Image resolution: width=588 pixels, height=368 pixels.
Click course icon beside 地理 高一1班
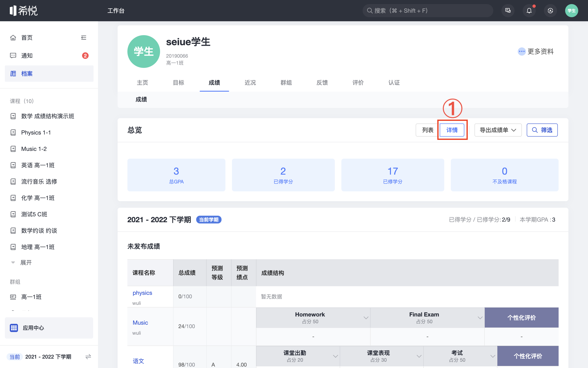[x=13, y=247]
